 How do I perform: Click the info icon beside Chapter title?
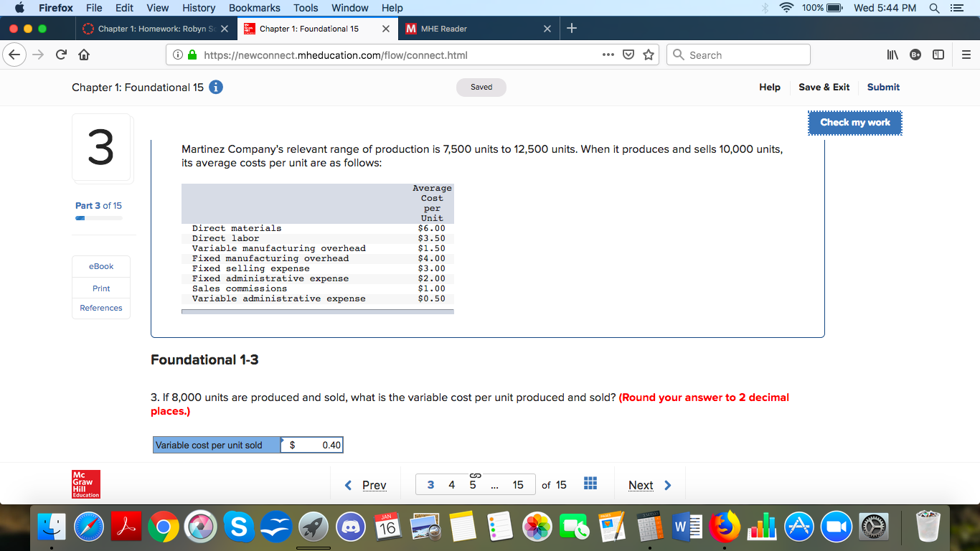(215, 88)
